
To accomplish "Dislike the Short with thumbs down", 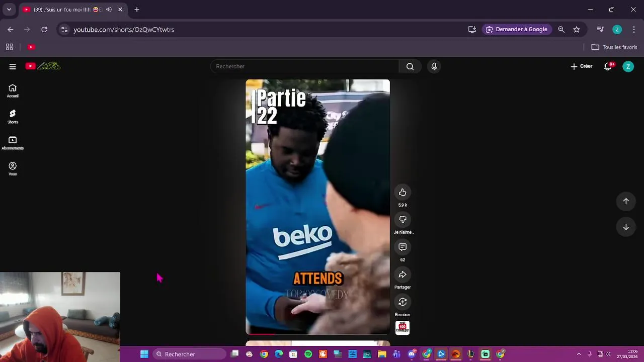I will coord(403,220).
